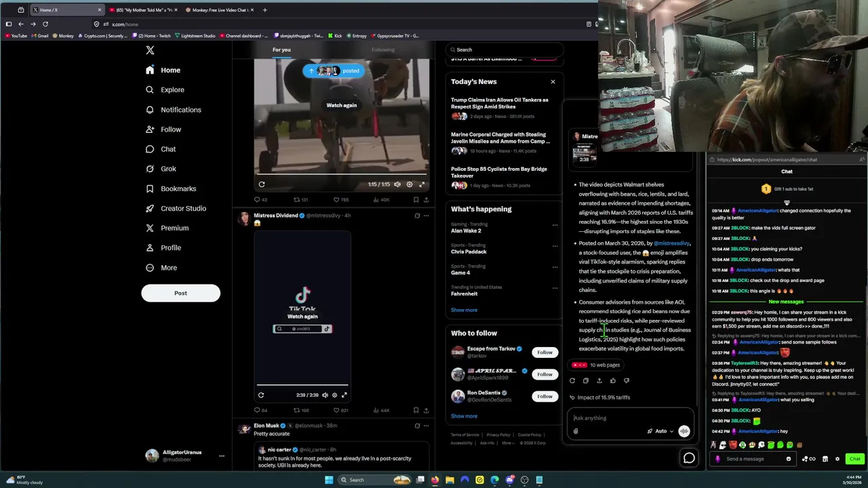The height and width of the screenshot is (488, 868).
Task: Send message with green Chat button
Action: pyautogui.click(x=854, y=459)
